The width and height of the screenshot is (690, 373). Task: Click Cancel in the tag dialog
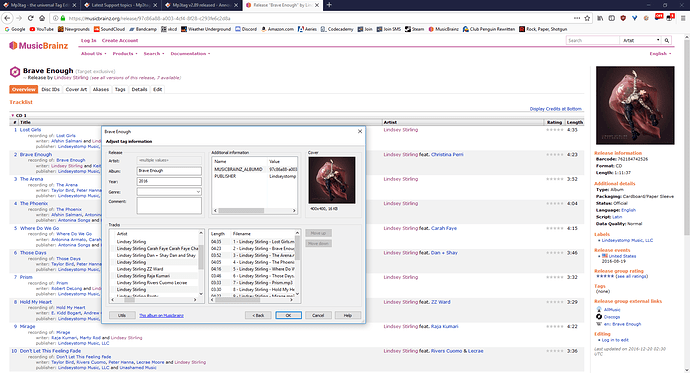[x=318, y=315]
